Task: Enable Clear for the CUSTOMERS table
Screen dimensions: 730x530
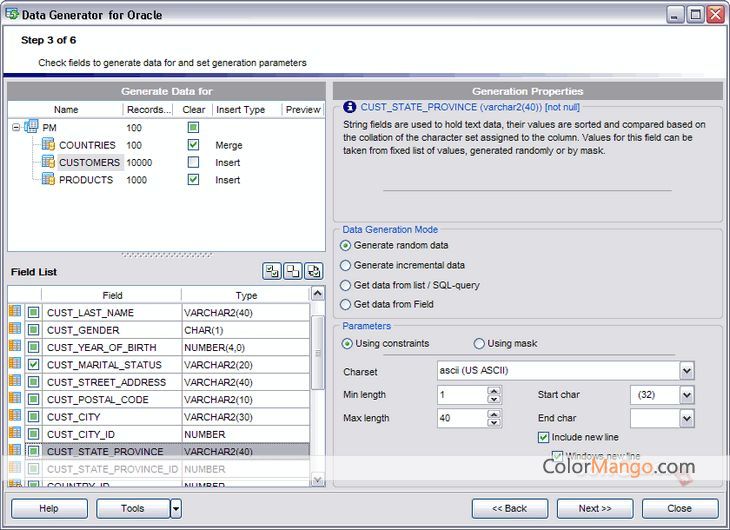Action: click(x=193, y=162)
